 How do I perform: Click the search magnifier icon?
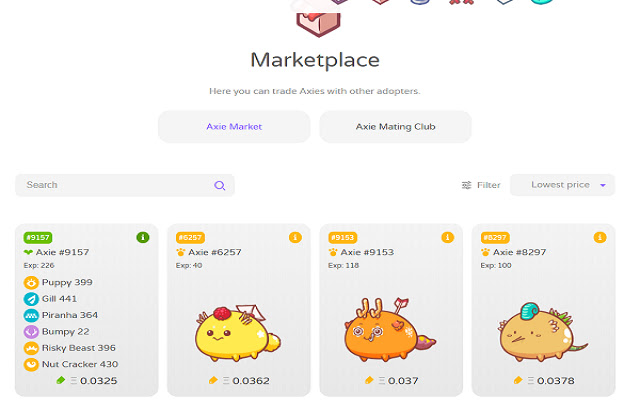[x=220, y=186]
